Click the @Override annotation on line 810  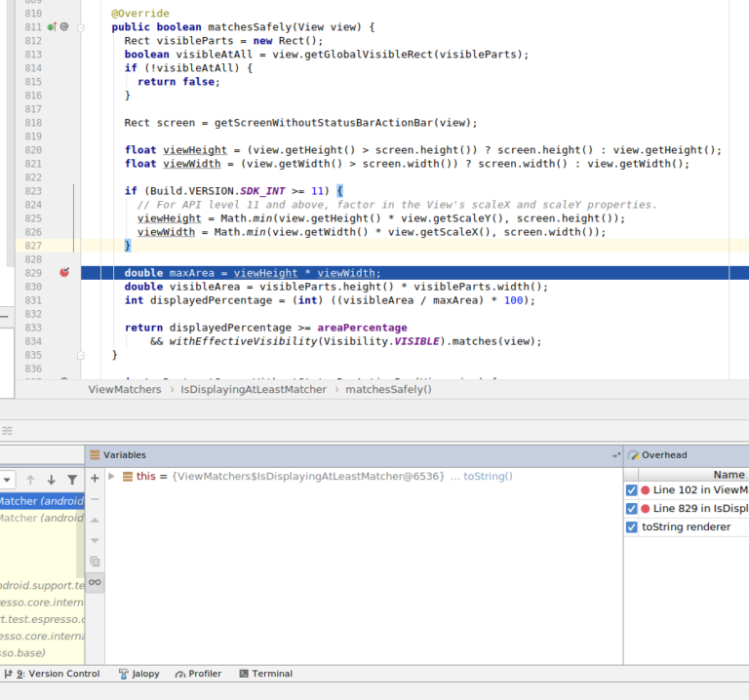coord(140,14)
